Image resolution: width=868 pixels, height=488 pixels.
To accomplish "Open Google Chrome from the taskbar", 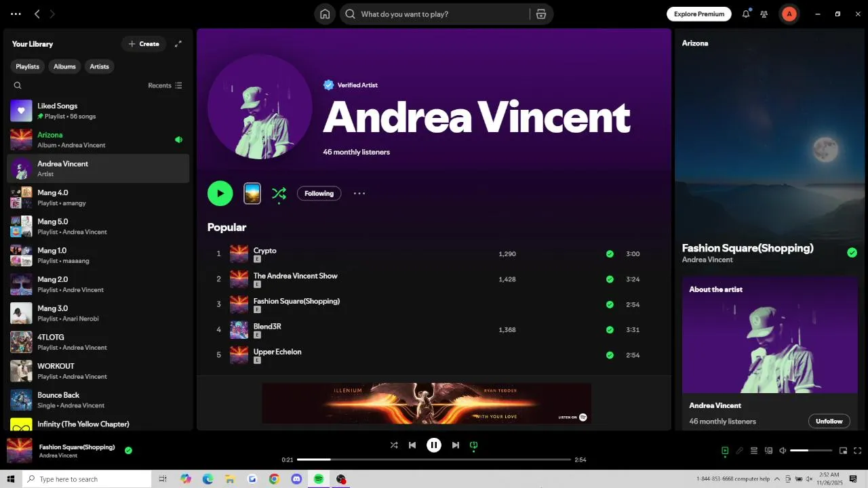I will coord(274,479).
